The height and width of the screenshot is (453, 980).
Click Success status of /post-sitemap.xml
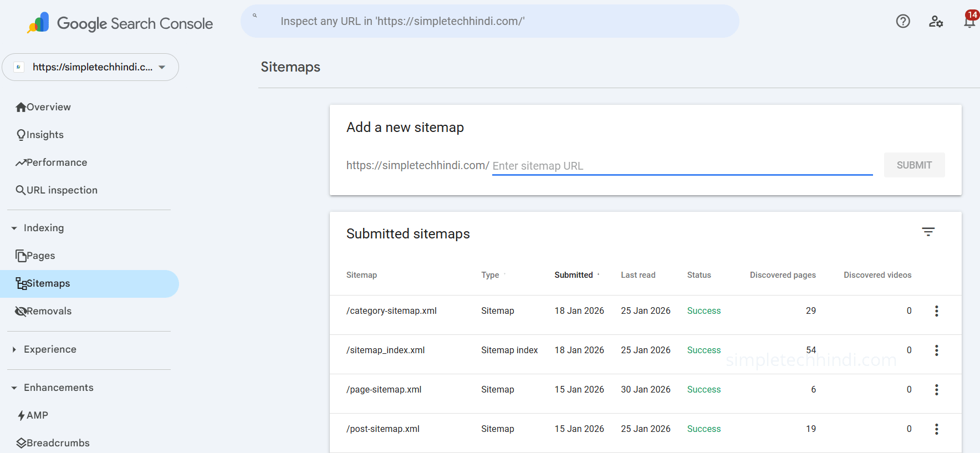(x=704, y=429)
